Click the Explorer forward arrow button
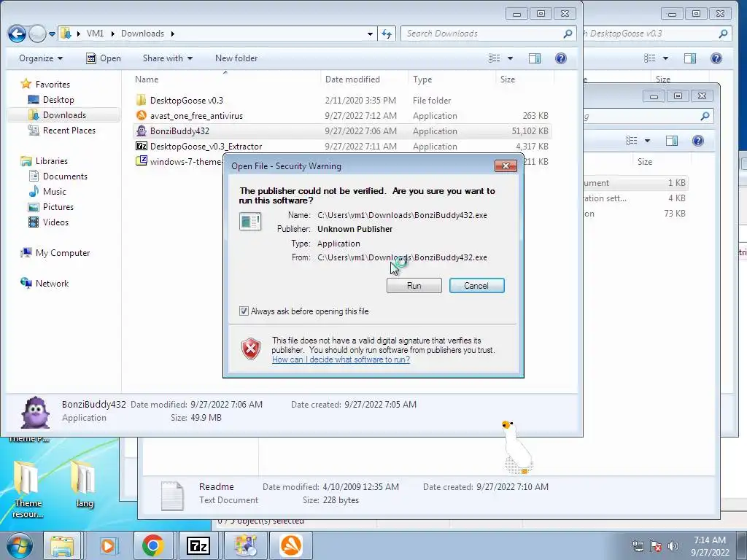 click(37, 34)
